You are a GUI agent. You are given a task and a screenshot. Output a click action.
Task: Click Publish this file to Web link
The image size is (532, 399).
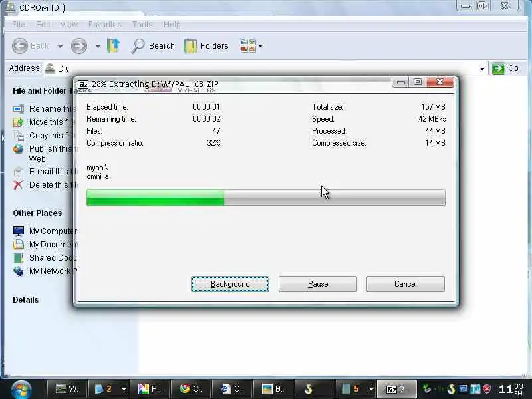point(52,154)
